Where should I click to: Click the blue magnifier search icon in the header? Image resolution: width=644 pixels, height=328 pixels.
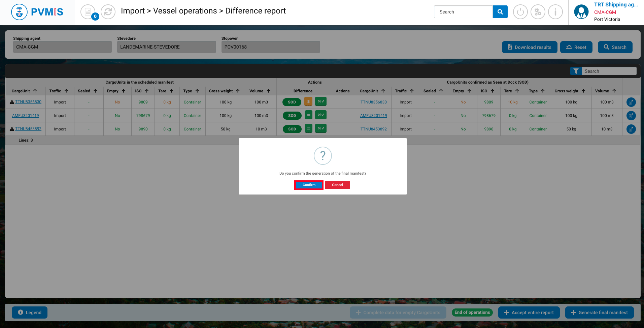tap(500, 12)
